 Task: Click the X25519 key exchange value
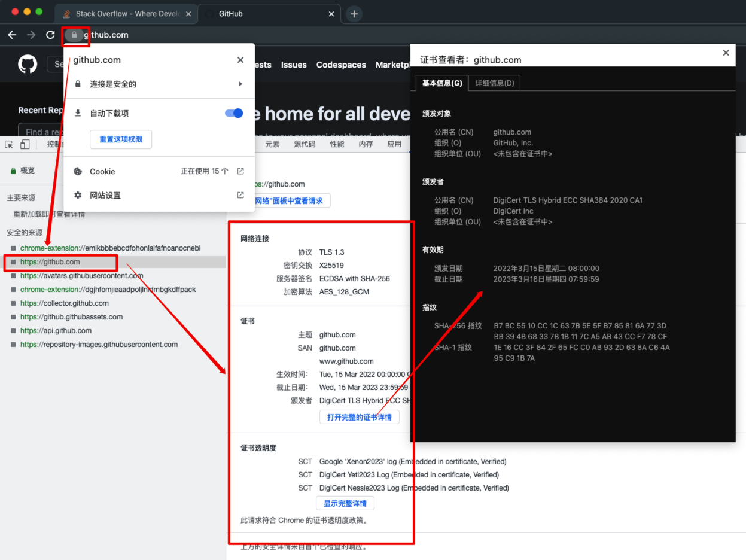[x=331, y=266]
